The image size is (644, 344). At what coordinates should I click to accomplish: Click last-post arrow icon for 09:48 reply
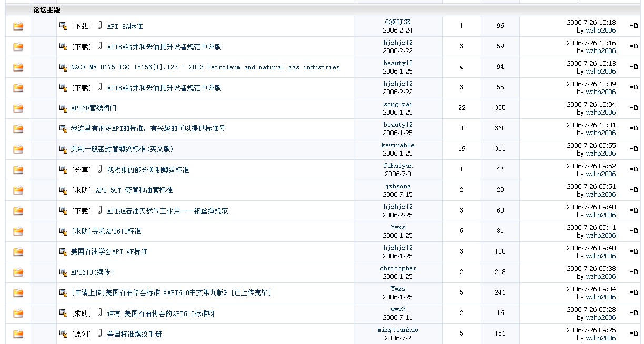pyautogui.click(x=634, y=211)
